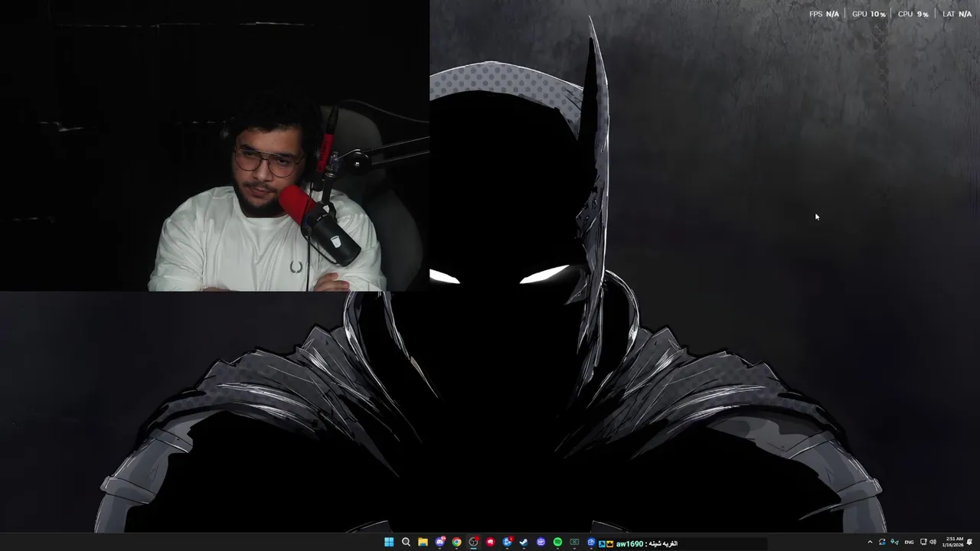
Task: Open Steam from the taskbar
Action: pos(524,543)
